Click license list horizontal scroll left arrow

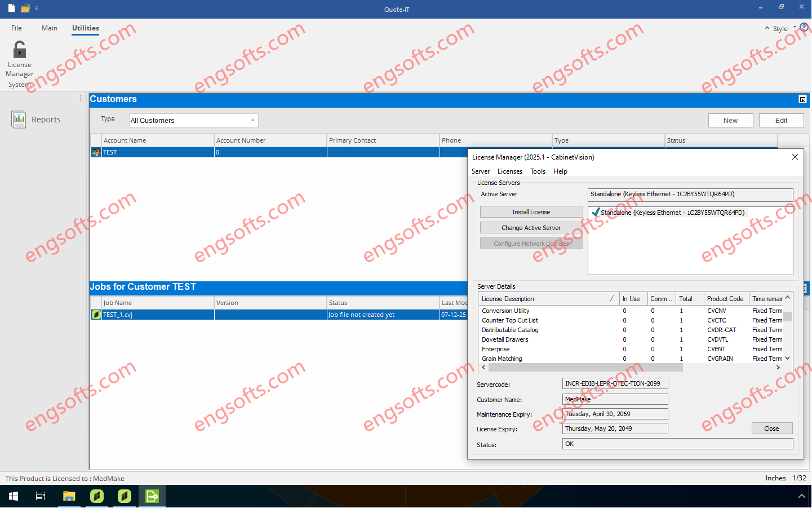pos(483,368)
